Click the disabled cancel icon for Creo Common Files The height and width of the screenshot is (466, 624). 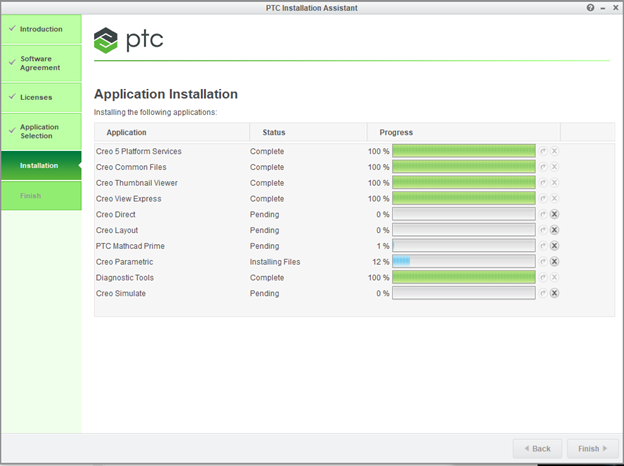pos(554,167)
